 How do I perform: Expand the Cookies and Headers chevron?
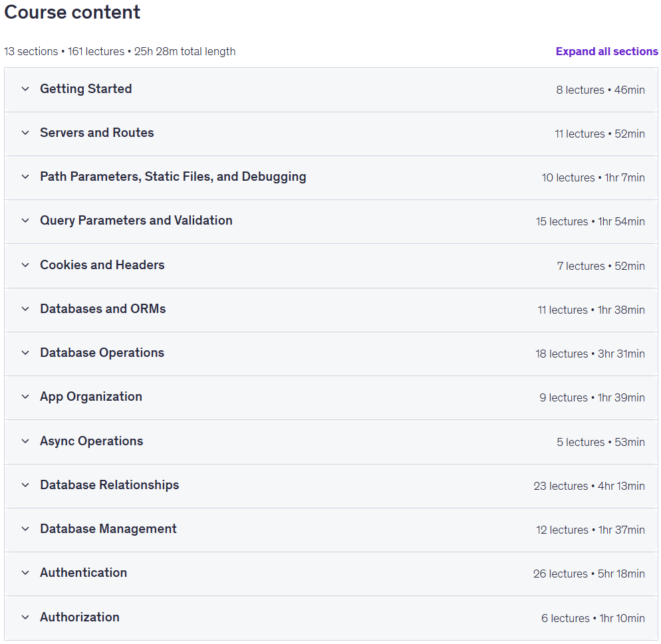coord(25,265)
